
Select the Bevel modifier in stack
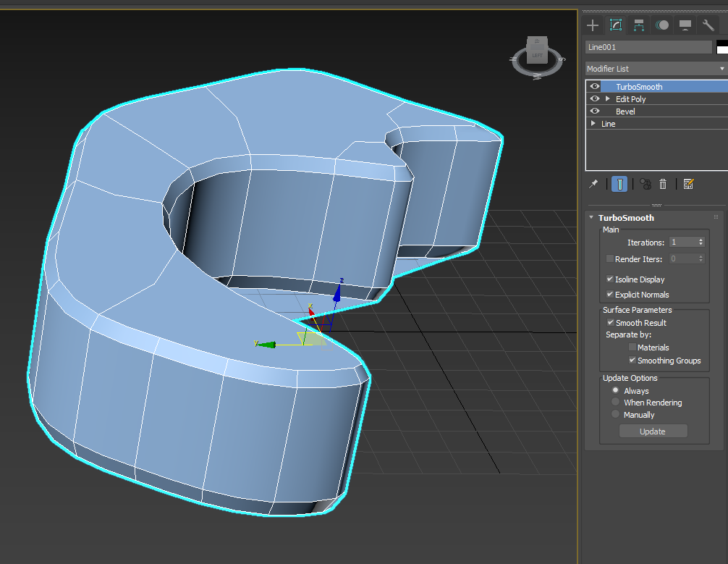(625, 111)
